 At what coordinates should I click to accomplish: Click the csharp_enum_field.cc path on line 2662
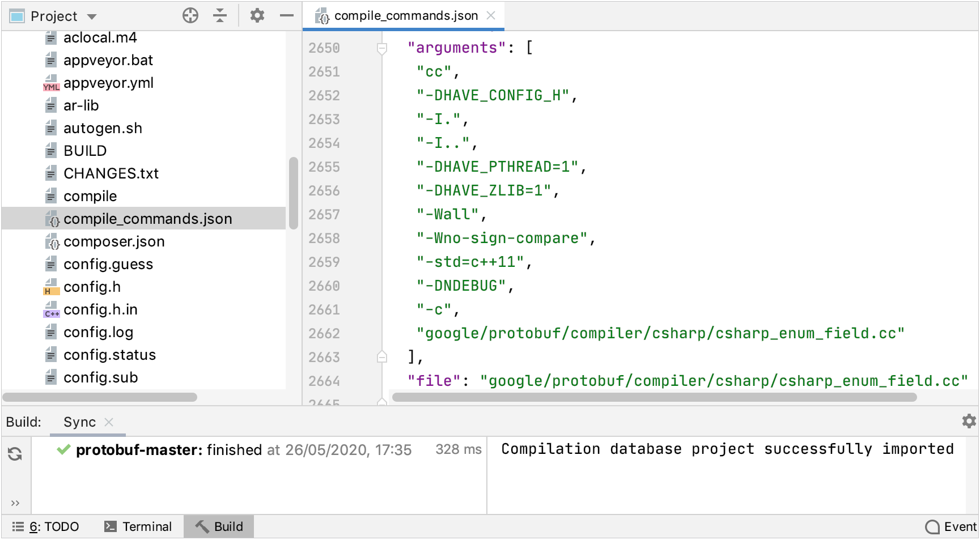(x=661, y=334)
